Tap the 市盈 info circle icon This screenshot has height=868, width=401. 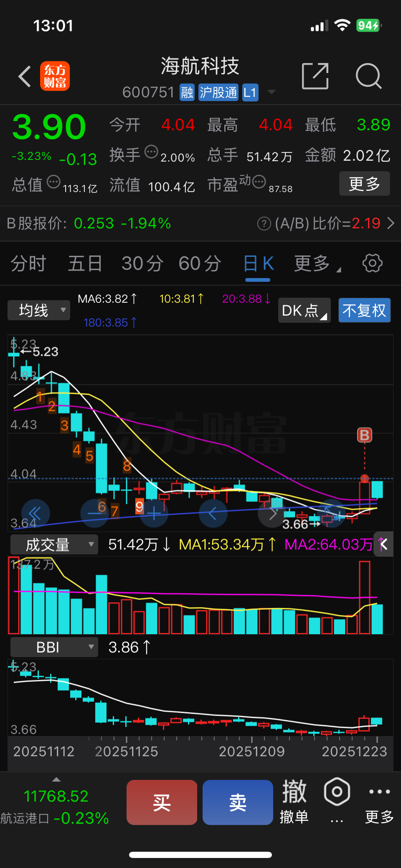tap(259, 182)
